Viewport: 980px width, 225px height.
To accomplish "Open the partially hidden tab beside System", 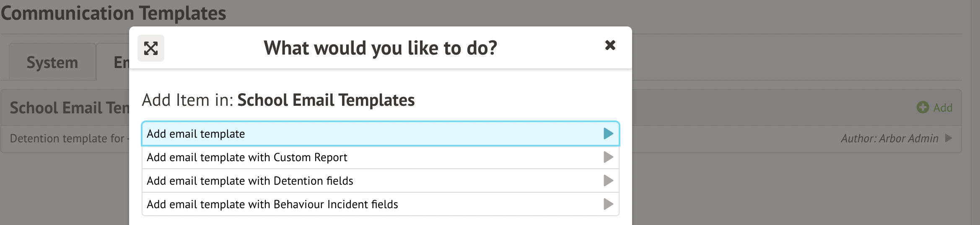I will (x=121, y=63).
